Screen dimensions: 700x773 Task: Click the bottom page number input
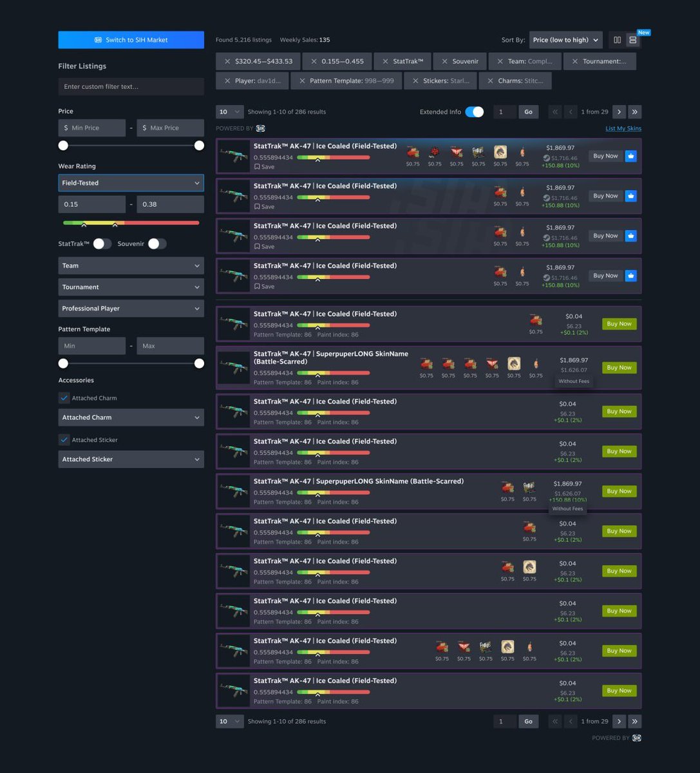505,721
